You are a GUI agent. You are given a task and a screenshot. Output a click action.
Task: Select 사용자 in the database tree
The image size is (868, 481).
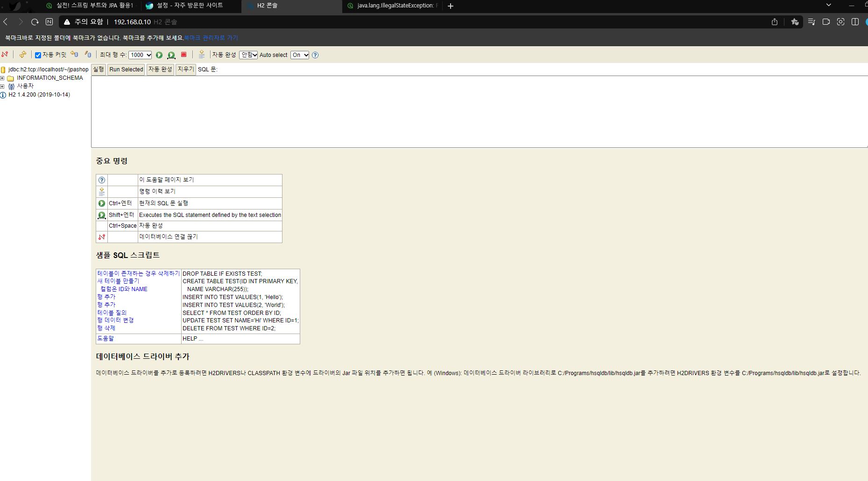(x=25, y=86)
